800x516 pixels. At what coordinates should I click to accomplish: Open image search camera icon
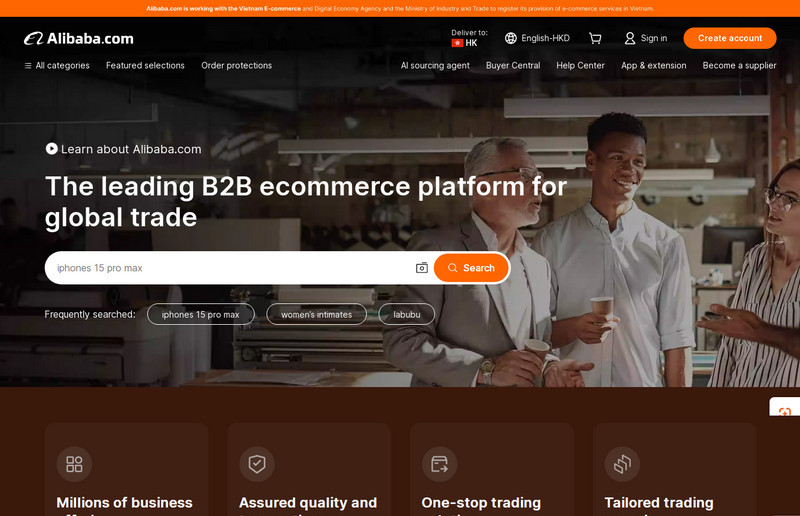(421, 268)
